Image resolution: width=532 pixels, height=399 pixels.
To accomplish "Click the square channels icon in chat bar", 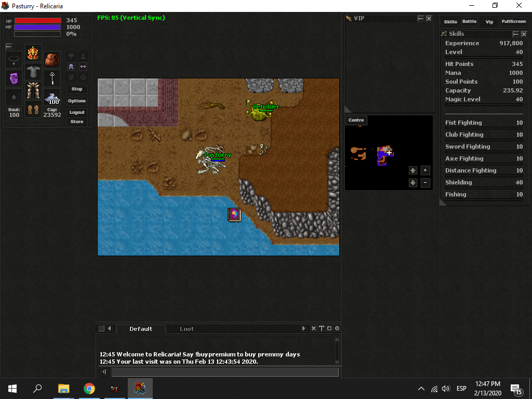I will point(329,328).
